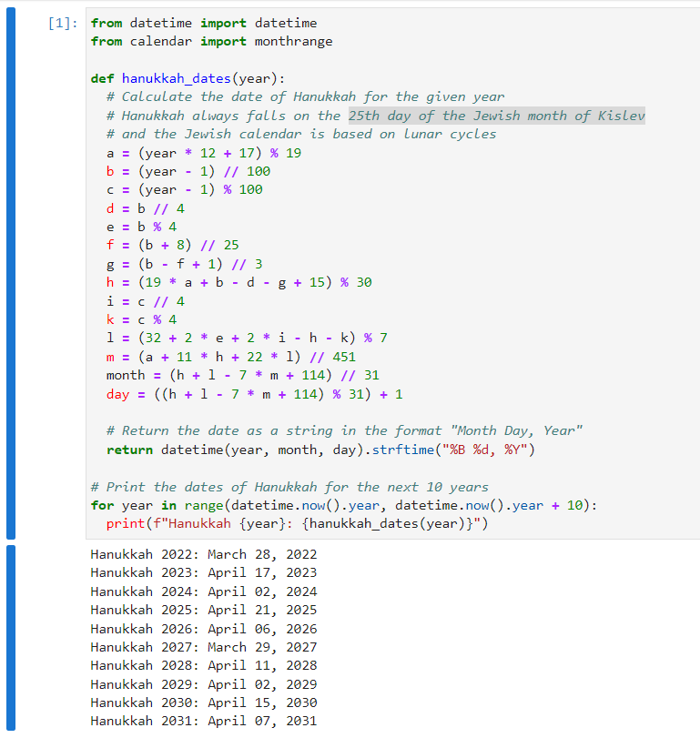This screenshot has height=738, width=700.
Task: Click the line 'from calendar import monthrange'
Action: pyautogui.click(x=212, y=42)
